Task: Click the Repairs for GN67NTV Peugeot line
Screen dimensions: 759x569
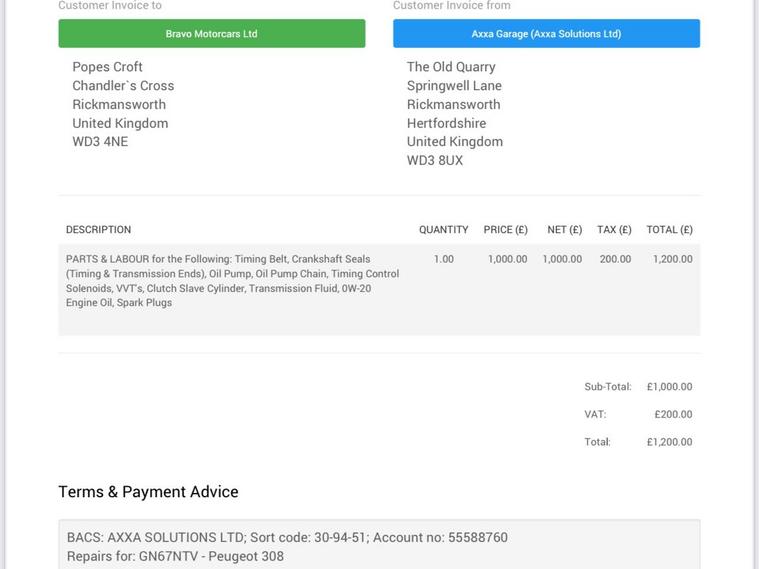Action: point(175,556)
